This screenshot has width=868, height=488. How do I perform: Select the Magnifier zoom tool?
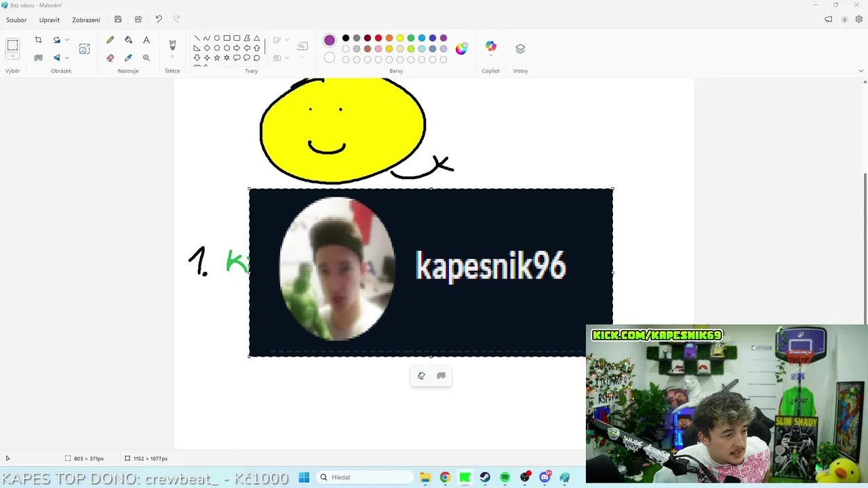point(146,58)
